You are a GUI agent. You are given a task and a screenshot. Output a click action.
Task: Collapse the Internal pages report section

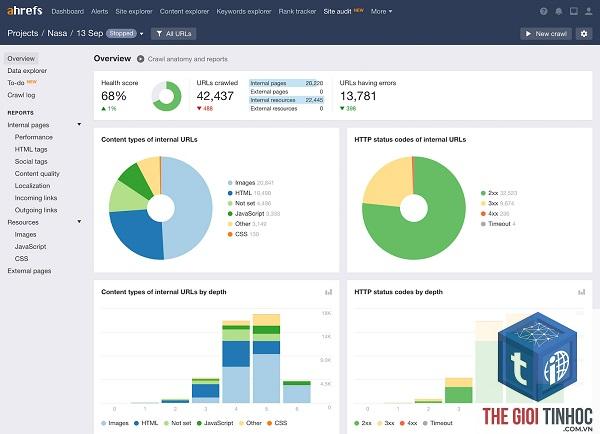pyautogui.click(x=79, y=124)
